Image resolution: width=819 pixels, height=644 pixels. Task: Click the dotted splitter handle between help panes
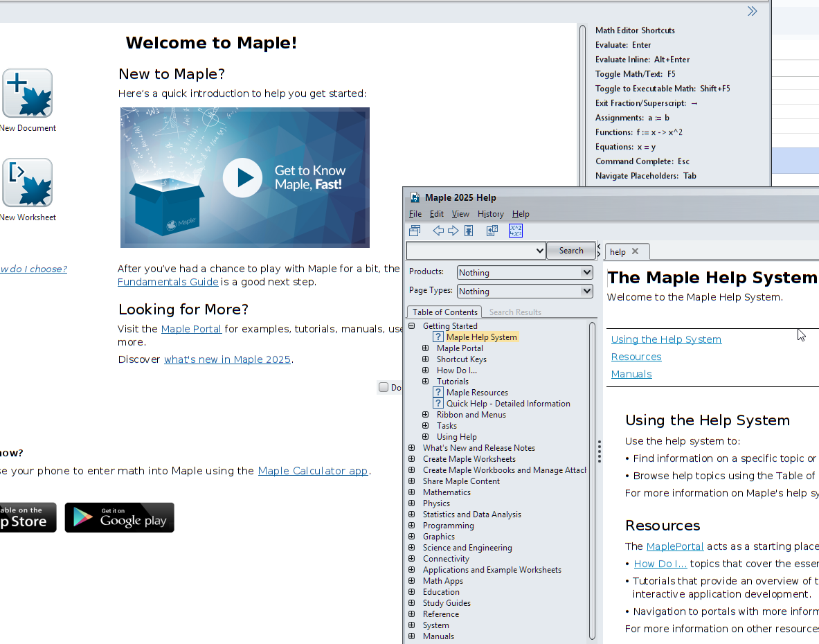(x=600, y=451)
